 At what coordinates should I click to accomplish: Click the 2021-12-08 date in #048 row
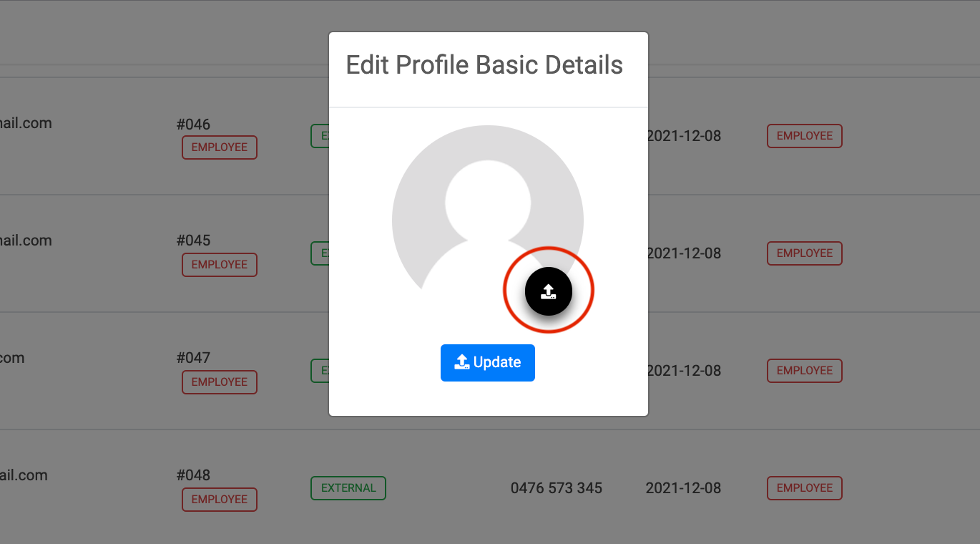coord(683,488)
